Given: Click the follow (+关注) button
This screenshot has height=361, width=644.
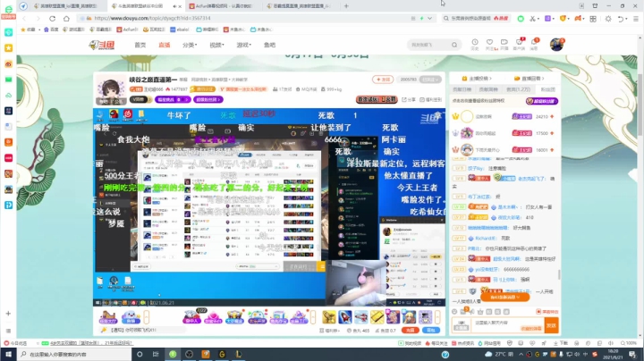Looking at the screenshot, I should click(383, 80).
